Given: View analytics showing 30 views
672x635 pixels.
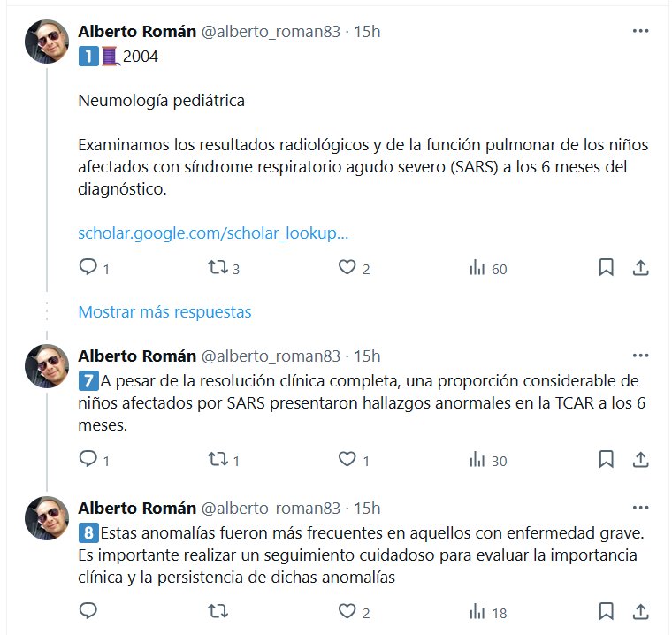Looking at the screenshot, I should tap(477, 460).
